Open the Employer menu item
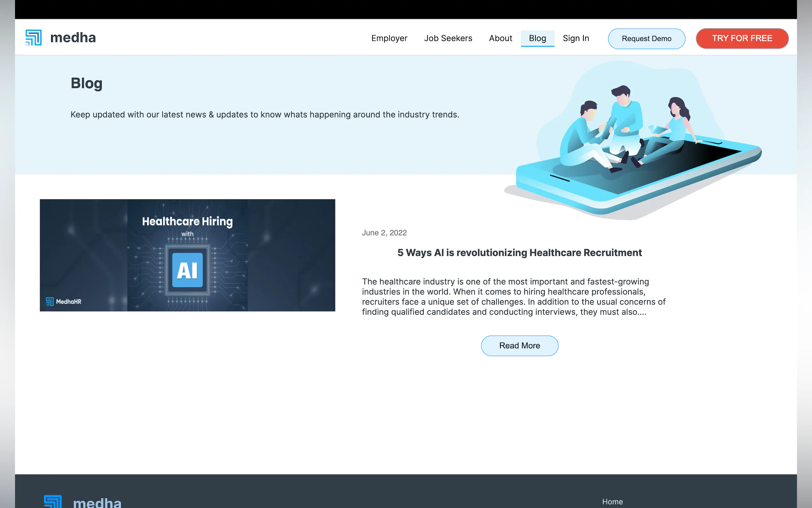The height and width of the screenshot is (508, 812). click(x=389, y=38)
